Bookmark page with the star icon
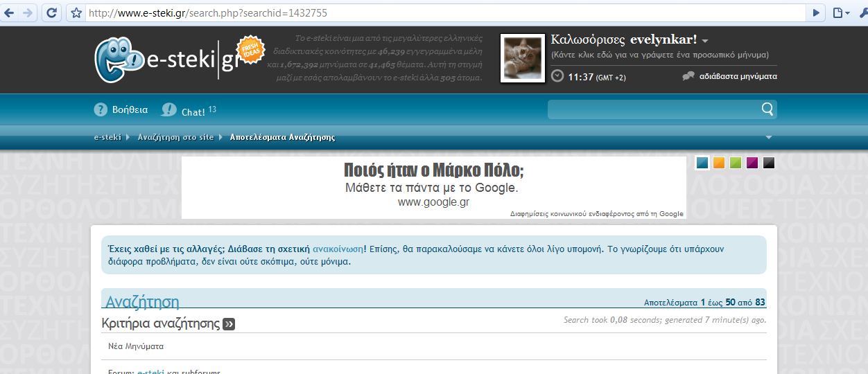The image size is (868, 374). pos(76,12)
